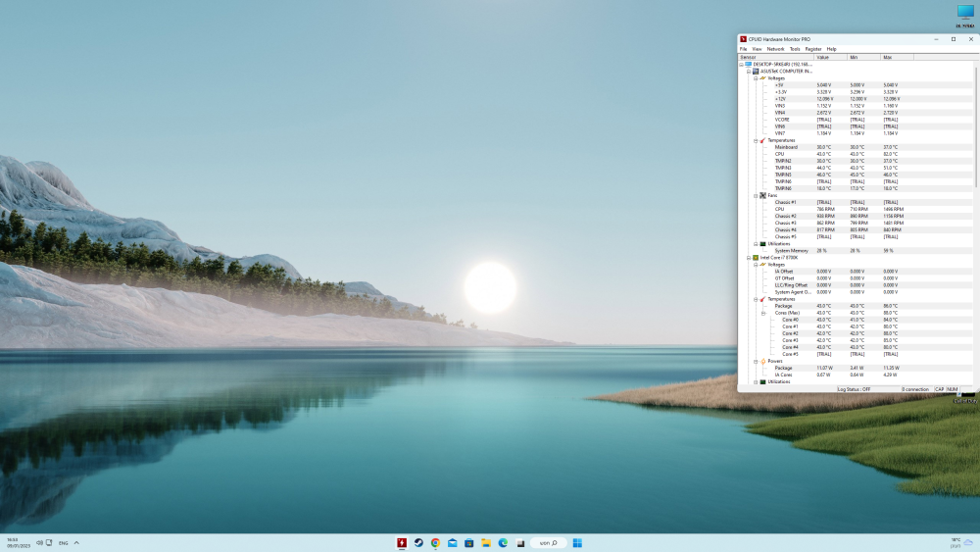Open the HWMonitor taskbar icon

[402, 542]
